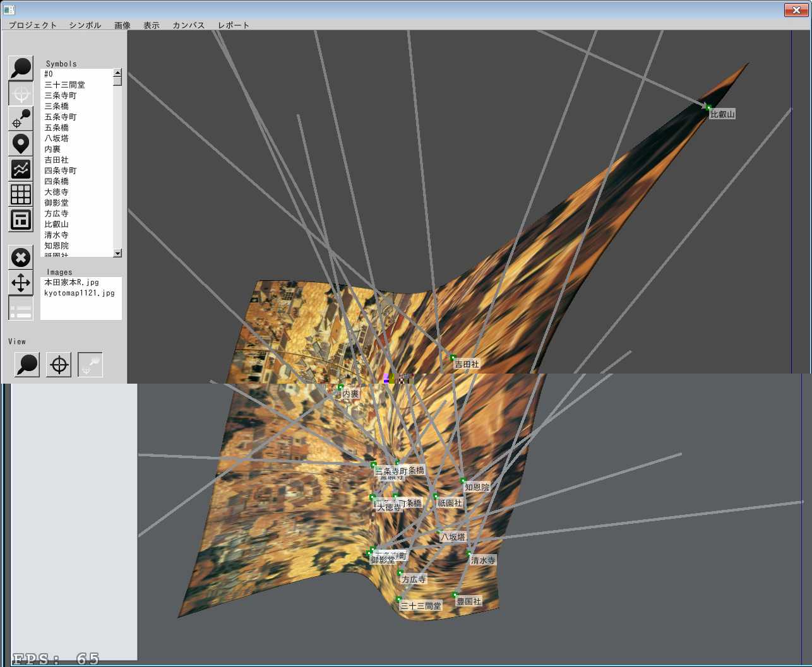Click the 豊国社 label on the map
This screenshot has height=667, width=812.
coord(469,601)
